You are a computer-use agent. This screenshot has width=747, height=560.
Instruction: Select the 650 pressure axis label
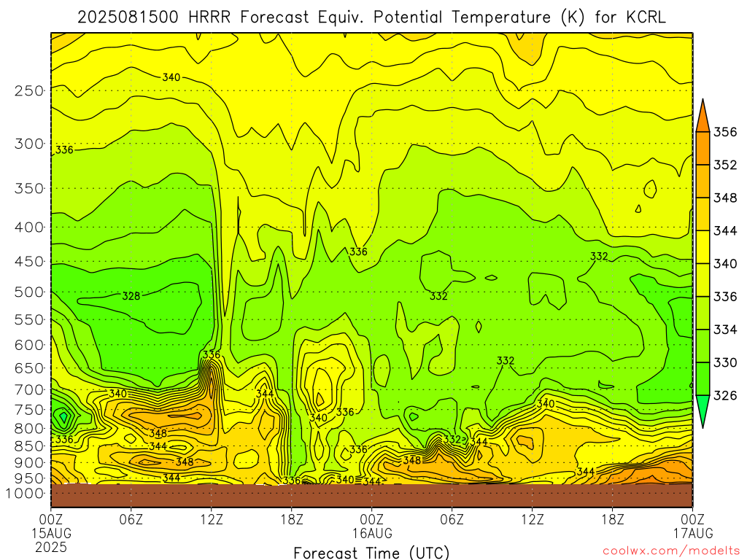pos(29,368)
